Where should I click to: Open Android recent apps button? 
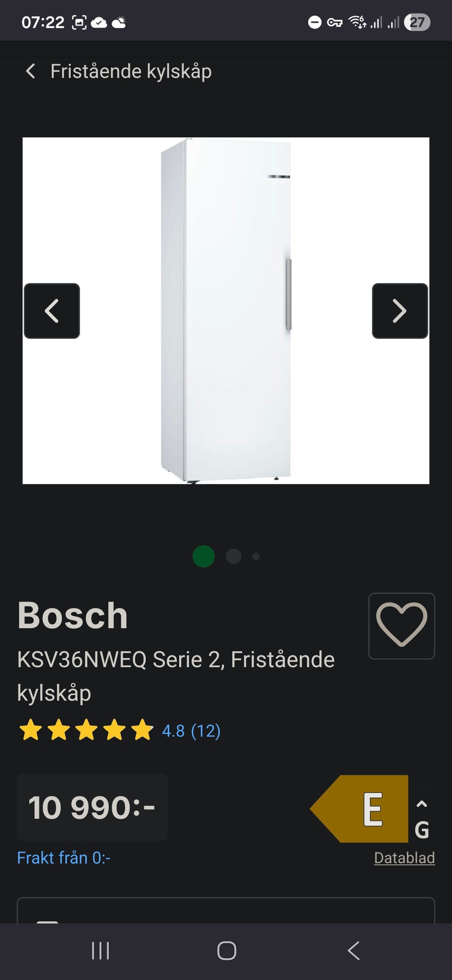[x=100, y=951]
